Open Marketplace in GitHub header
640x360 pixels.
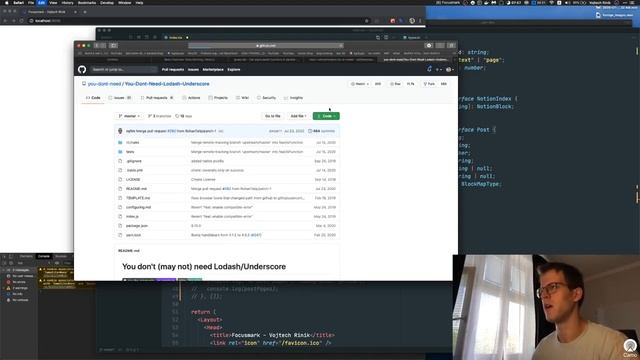tap(213, 69)
